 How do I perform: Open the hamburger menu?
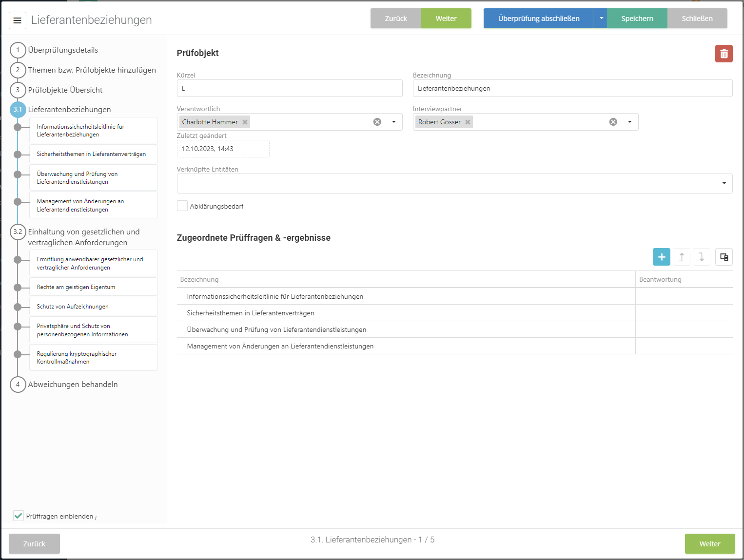17,20
